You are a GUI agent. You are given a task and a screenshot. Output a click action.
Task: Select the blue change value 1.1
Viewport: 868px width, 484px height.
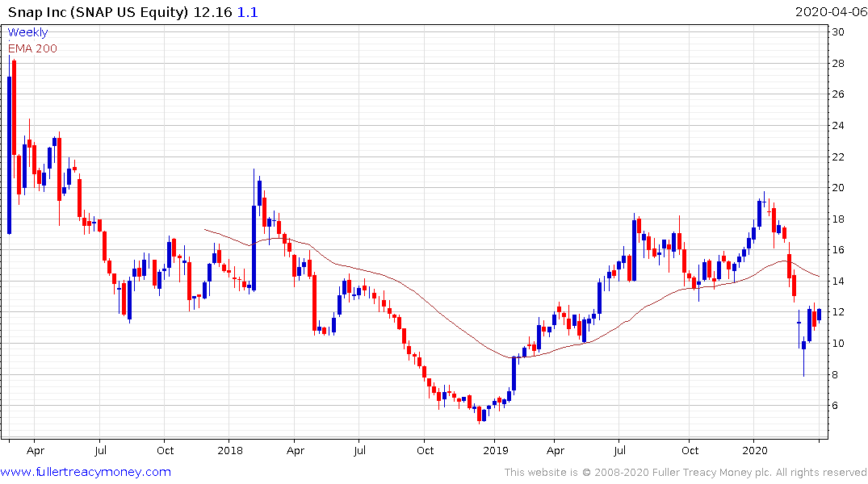pyautogui.click(x=247, y=12)
